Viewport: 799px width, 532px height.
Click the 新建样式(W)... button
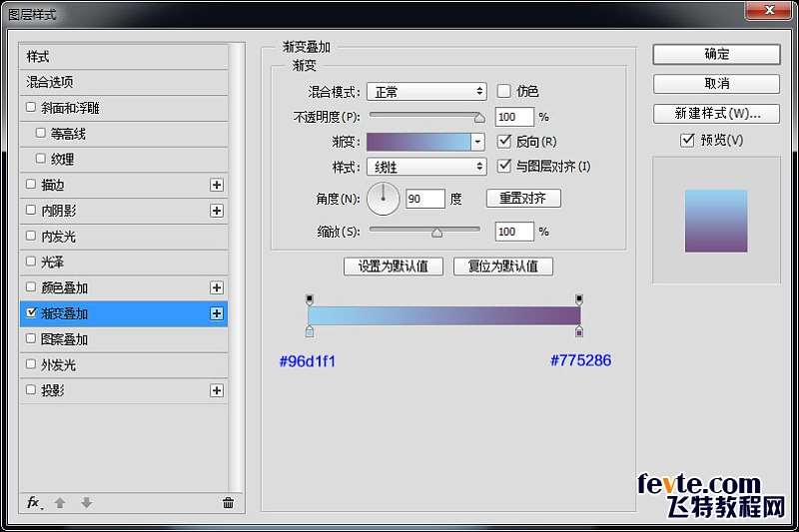pyautogui.click(x=716, y=113)
